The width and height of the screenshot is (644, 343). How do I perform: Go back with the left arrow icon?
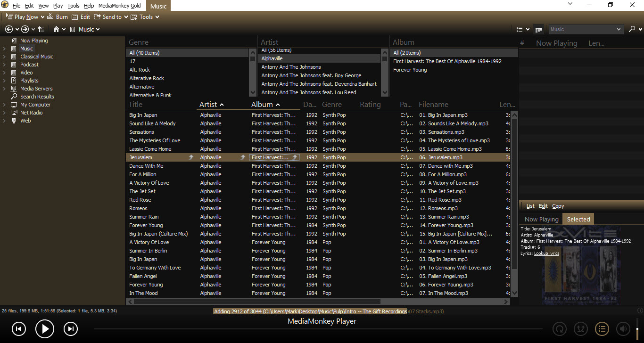coord(8,29)
